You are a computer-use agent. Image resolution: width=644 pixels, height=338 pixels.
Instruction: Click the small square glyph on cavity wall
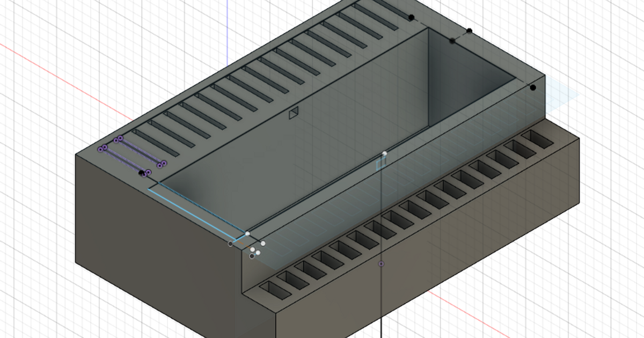point(293,113)
